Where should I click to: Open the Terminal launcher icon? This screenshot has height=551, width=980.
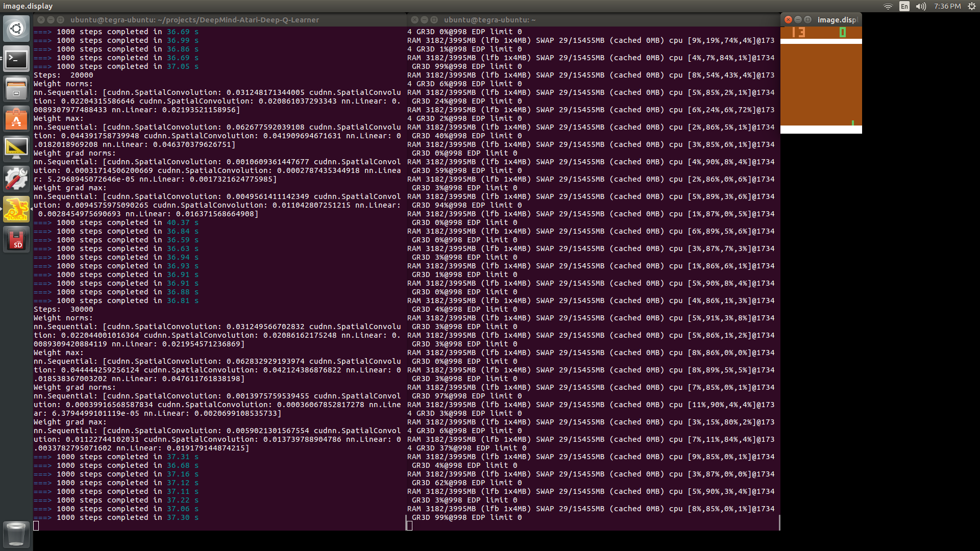point(16,59)
